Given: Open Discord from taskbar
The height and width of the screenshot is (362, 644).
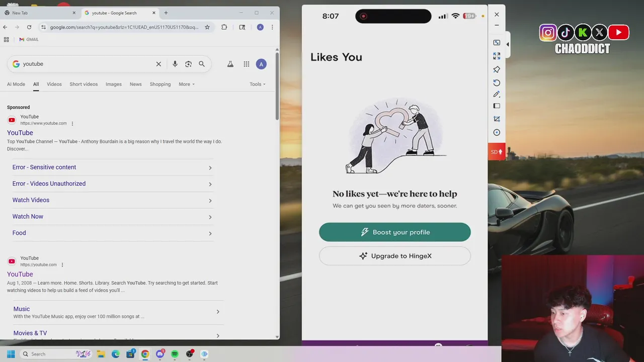Looking at the screenshot, I should pos(160,354).
